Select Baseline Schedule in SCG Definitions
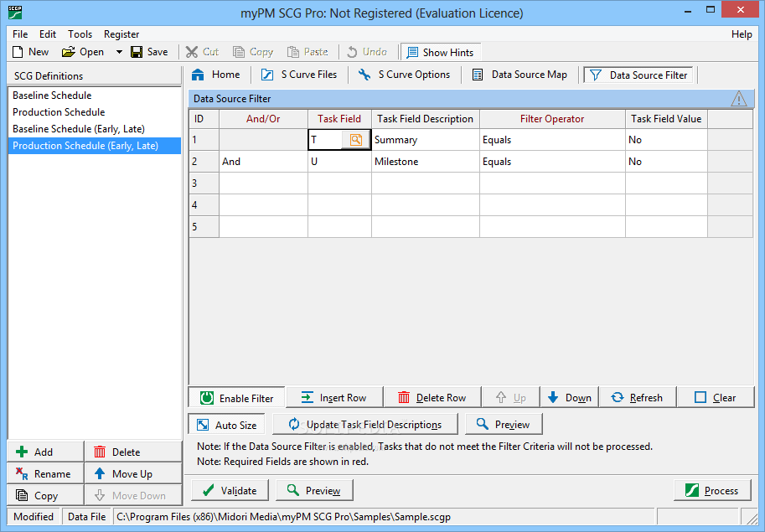Viewport: 765px width, 532px height. tap(95, 96)
